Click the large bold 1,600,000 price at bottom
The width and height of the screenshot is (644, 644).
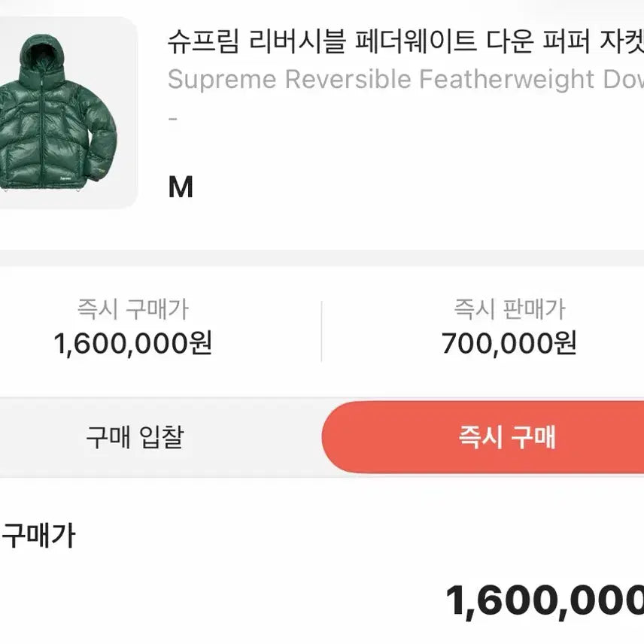[543, 602]
